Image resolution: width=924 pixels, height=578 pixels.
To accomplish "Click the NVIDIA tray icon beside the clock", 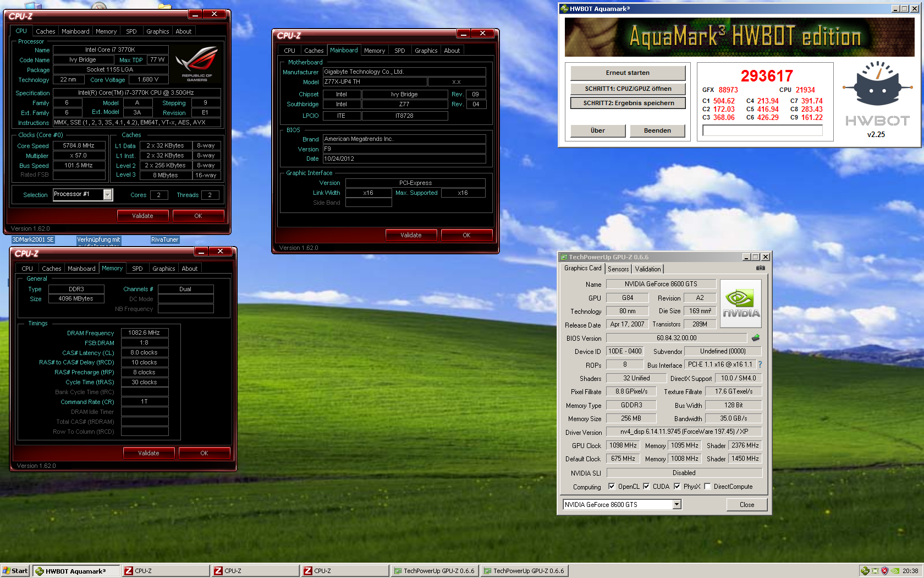I will [895, 571].
